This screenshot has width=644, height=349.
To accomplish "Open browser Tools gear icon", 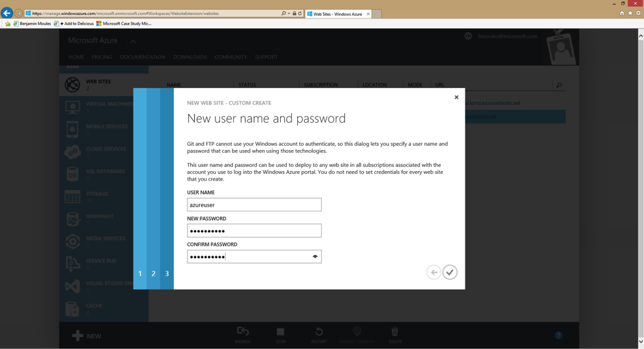I will (x=639, y=13).
